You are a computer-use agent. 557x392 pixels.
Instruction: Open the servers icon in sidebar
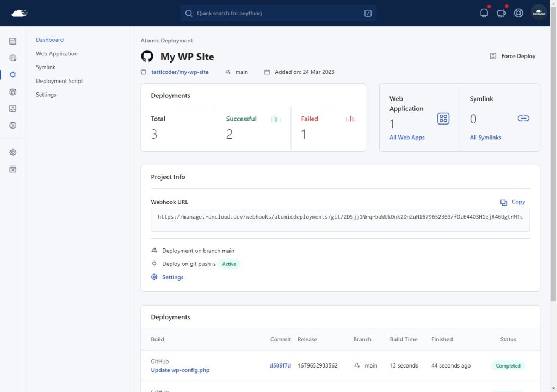click(13, 41)
